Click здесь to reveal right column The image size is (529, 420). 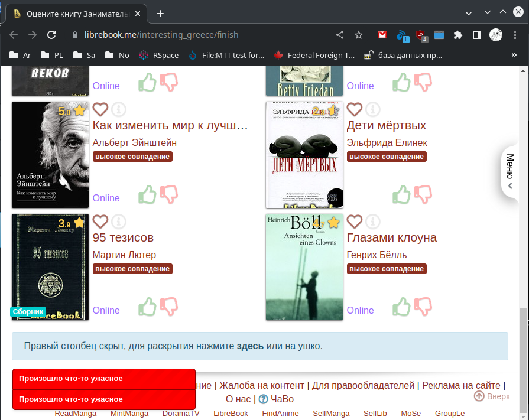(x=250, y=346)
